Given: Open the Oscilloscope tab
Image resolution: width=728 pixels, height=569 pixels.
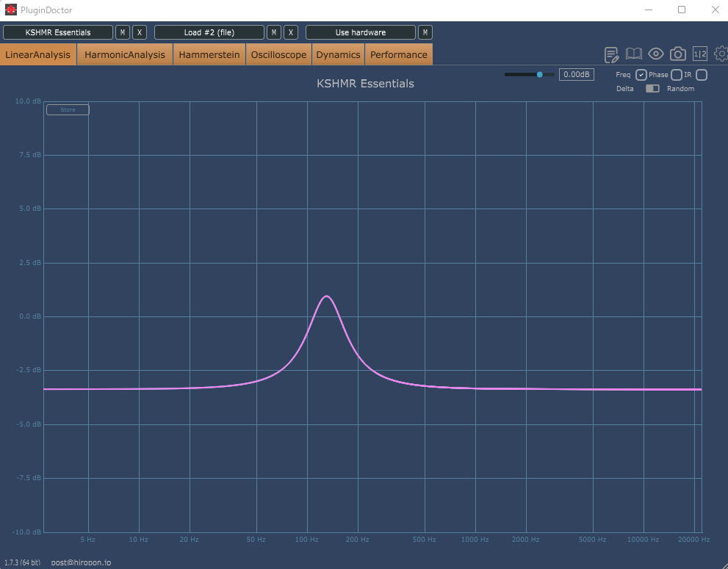Looking at the screenshot, I should [278, 54].
